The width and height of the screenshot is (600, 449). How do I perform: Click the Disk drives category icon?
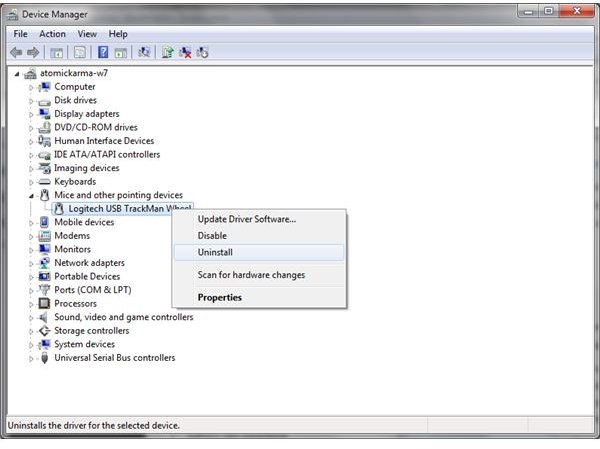click(x=44, y=101)
